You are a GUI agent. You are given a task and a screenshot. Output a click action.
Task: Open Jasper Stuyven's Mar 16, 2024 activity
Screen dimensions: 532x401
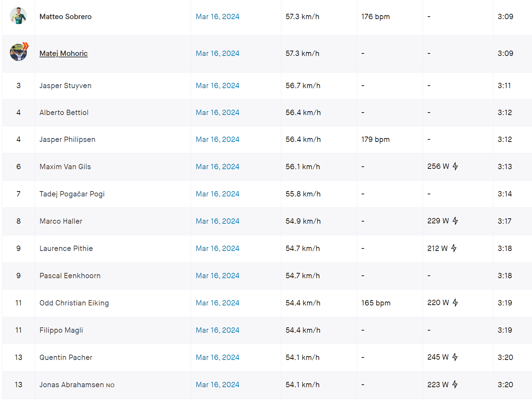tap(217, 86)
